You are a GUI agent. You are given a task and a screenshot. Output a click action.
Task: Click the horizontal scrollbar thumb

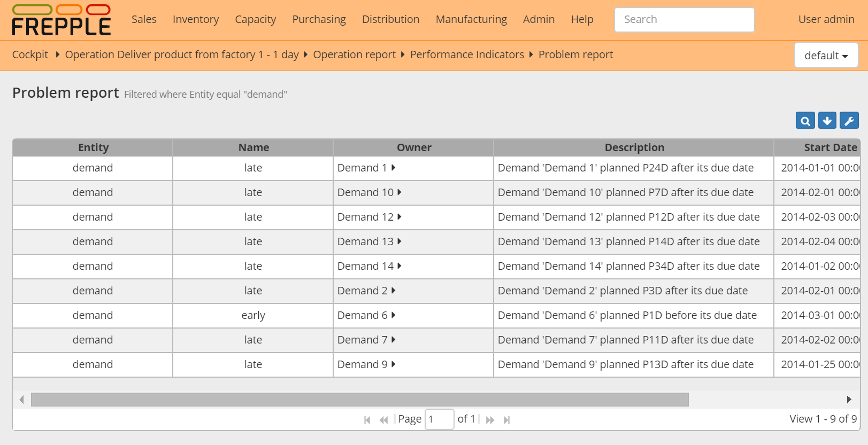pos(360,400)
